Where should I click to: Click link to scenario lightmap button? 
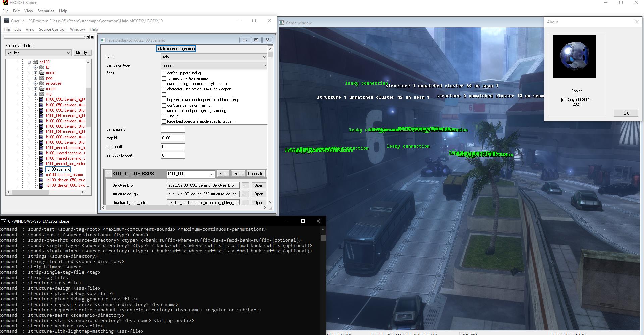coord(176,49)
